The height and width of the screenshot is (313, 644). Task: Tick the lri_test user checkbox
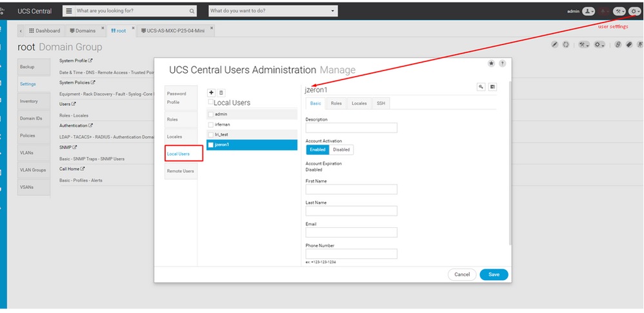(211, 134)
